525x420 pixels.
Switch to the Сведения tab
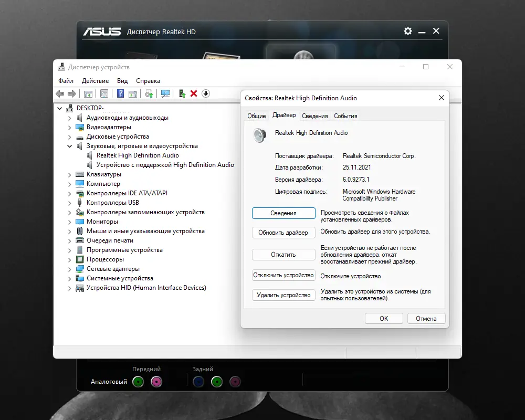coord(314,116)
